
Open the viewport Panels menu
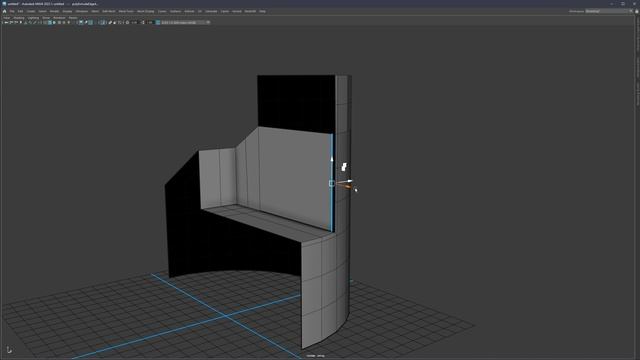pos(73,18)
